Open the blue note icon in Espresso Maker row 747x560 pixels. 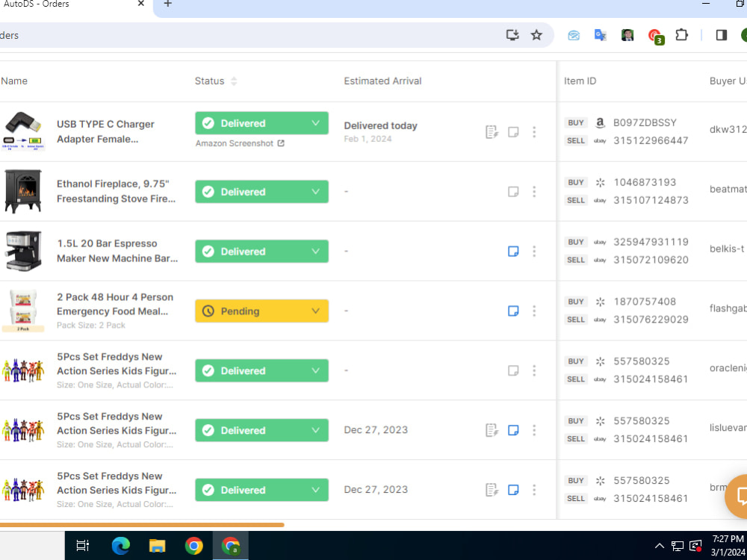click(x=513, y=251)
